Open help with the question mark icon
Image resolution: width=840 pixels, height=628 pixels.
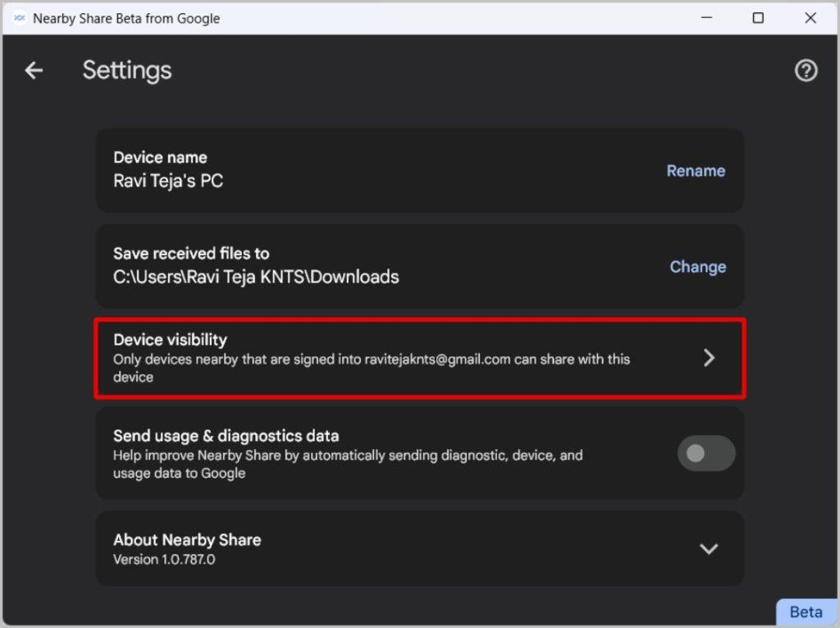806,71
